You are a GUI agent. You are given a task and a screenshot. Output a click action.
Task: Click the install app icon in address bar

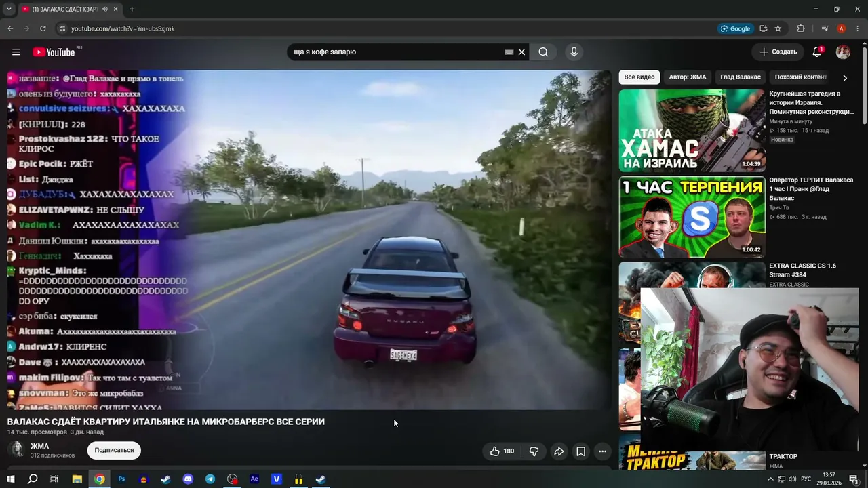tap(764, 28)
